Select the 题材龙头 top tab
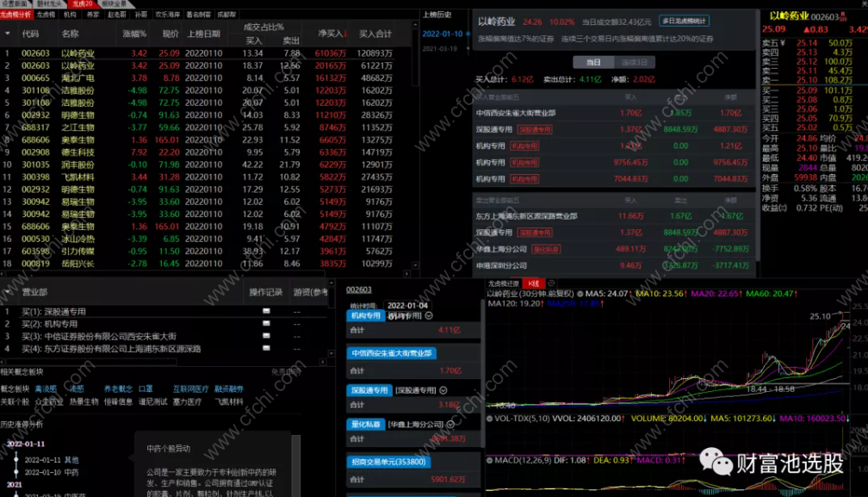The width and height of the screenshot is (868, 497). point(50,3)
